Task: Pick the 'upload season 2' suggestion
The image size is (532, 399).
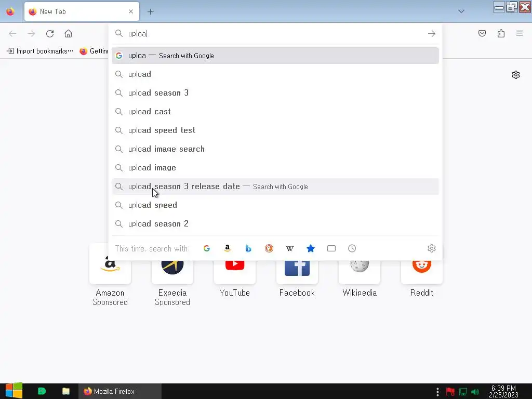Action: [275, 223]
